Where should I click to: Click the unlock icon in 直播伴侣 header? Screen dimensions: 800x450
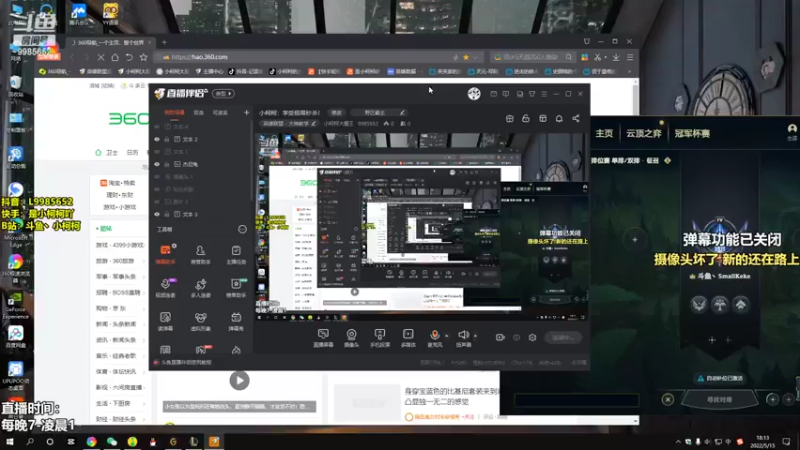[x=526, y=118]
